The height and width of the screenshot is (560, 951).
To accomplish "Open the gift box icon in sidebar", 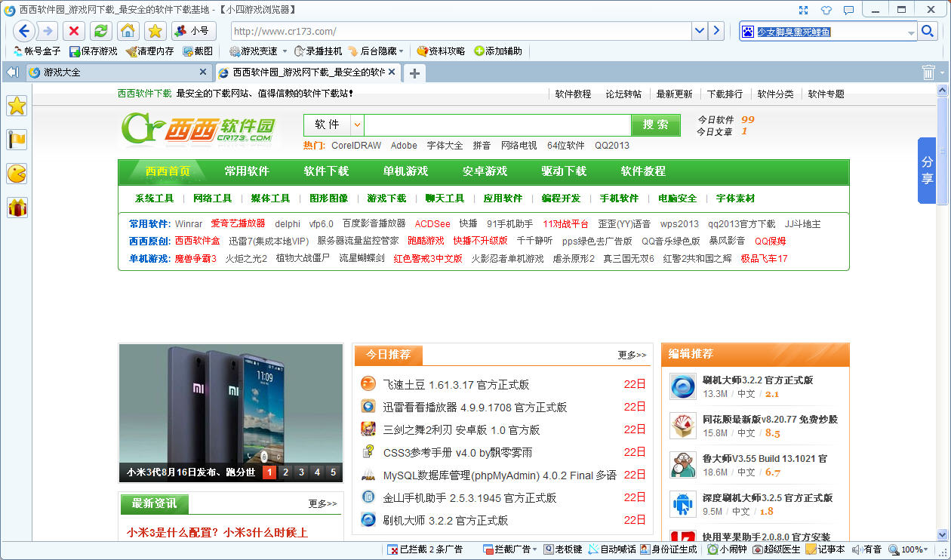I will click(x=17, y=208).
